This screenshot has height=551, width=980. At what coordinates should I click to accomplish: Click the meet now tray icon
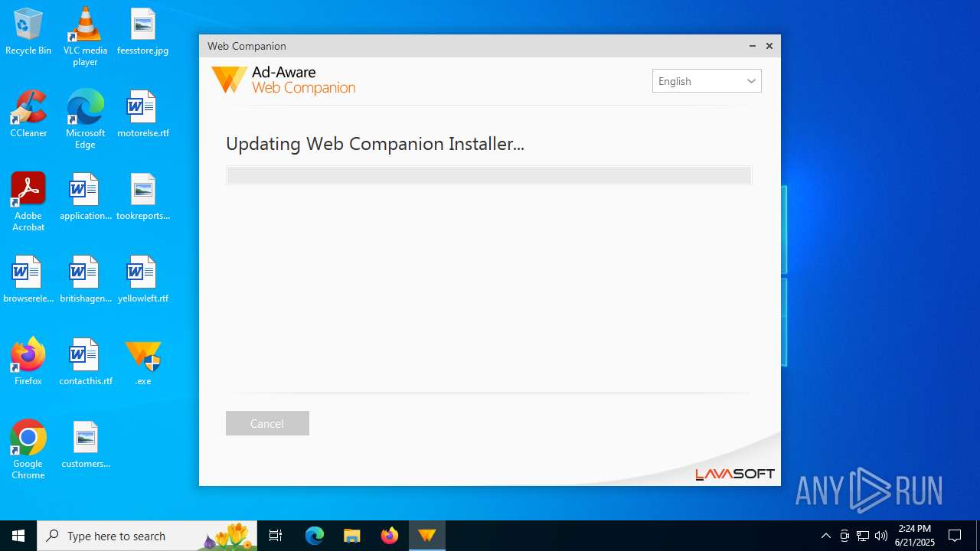click(844, 536)
